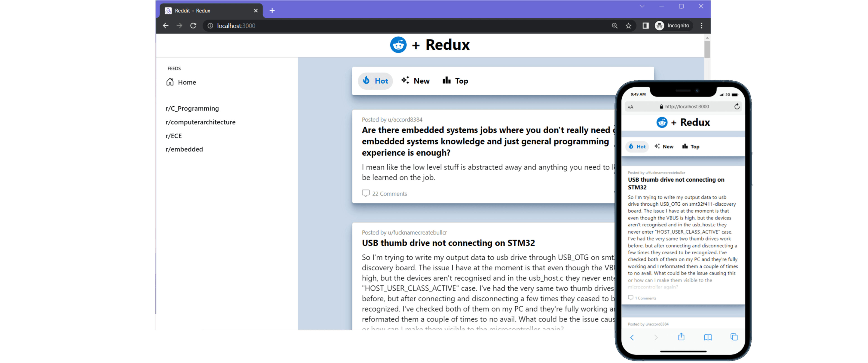
Task: Go back in the Chrome browser
Action: coord(165,26)
